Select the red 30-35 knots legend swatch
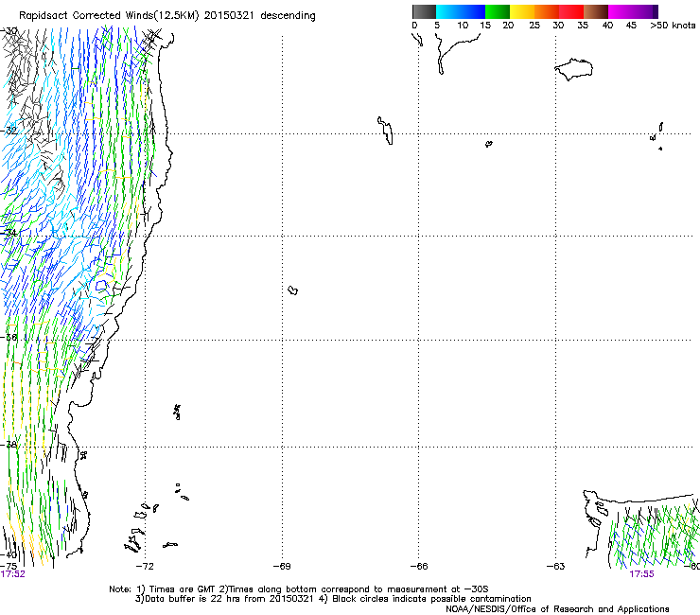Screen dimensions: 700x615 pyautogui.click(x=571, y=11)
